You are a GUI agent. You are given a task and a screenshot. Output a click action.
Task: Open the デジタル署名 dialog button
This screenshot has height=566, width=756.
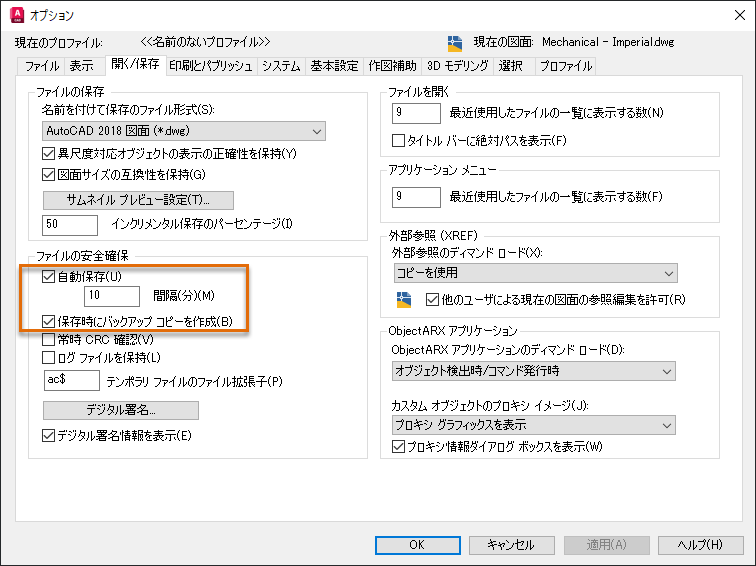point(121,410)
